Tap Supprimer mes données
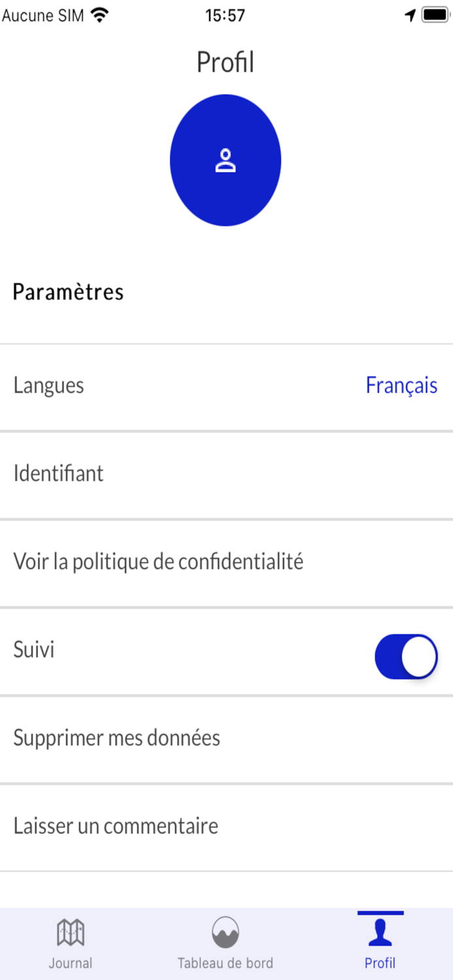Image resolution: width=453 pixels, height=980 pixels. (x=226, y=737)
